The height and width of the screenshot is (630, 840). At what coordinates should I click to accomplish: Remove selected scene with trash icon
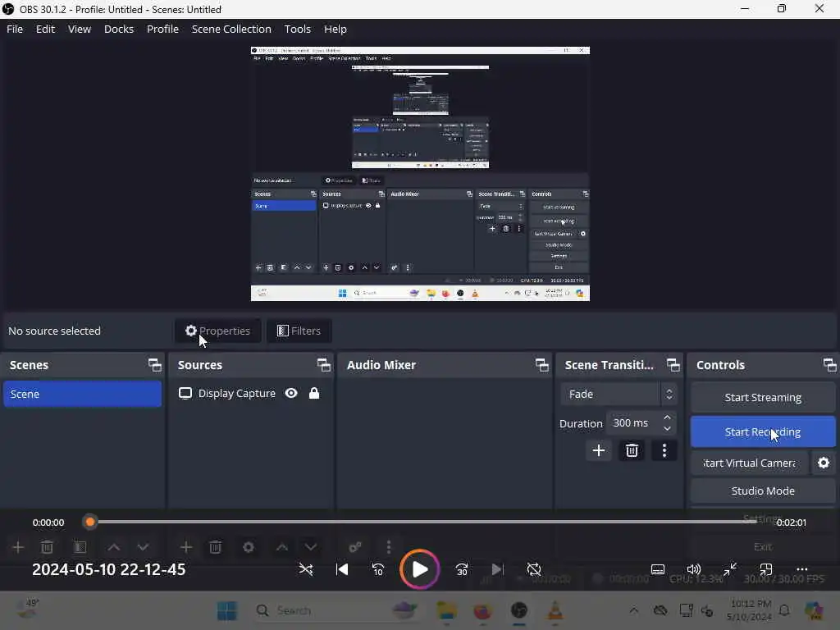[x=47, y=547]
